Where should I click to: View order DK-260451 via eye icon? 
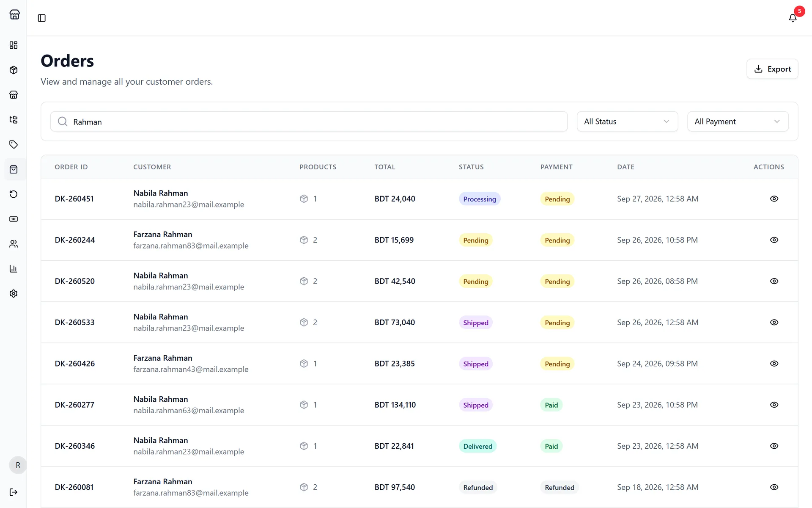point(774,199)
